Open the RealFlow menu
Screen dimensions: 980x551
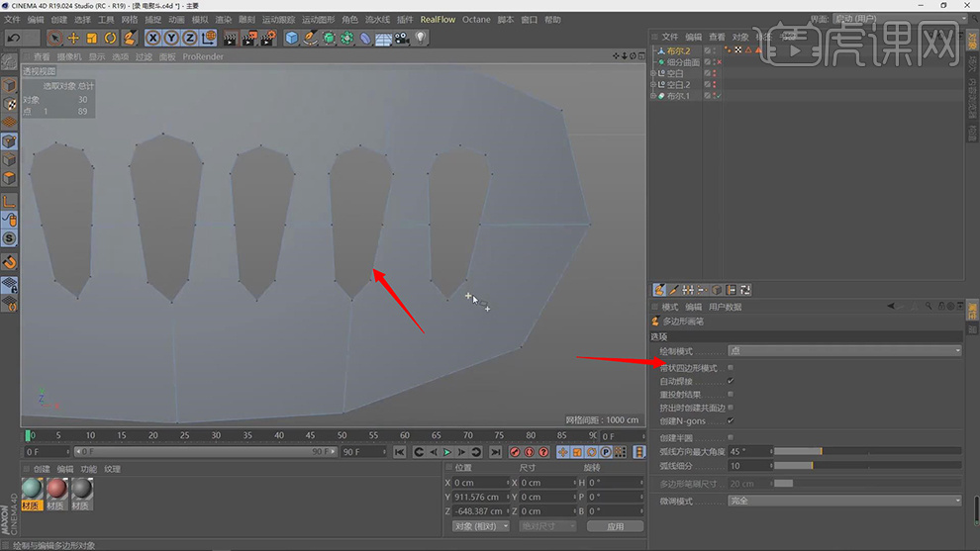pos(438,19)
